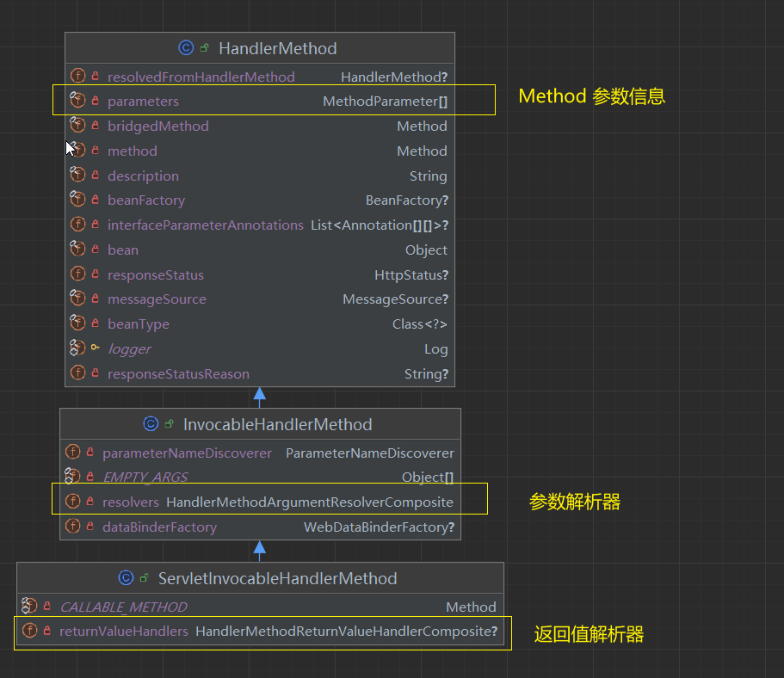Select the beanFactory field name

(146, 200)
